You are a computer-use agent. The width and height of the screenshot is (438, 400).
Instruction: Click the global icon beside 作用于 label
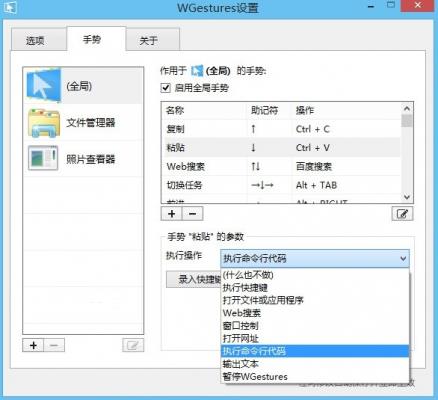[x=197, y=71]
